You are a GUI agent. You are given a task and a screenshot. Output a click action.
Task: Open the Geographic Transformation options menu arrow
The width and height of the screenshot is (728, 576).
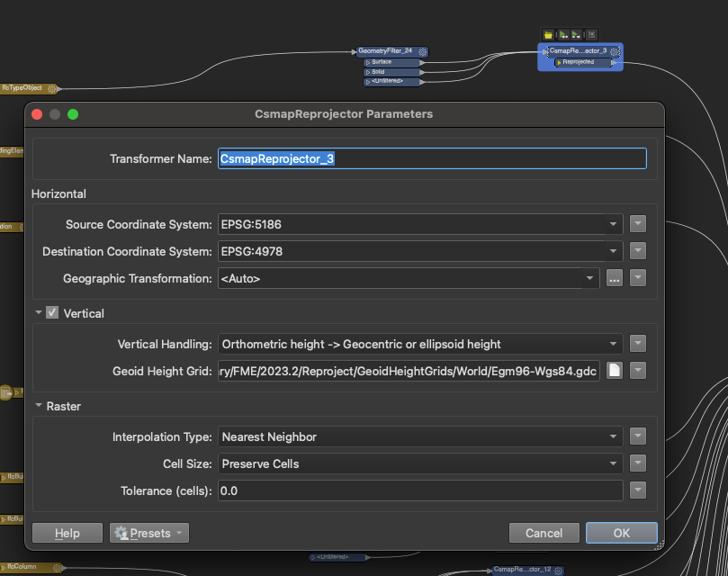point(638,278)
